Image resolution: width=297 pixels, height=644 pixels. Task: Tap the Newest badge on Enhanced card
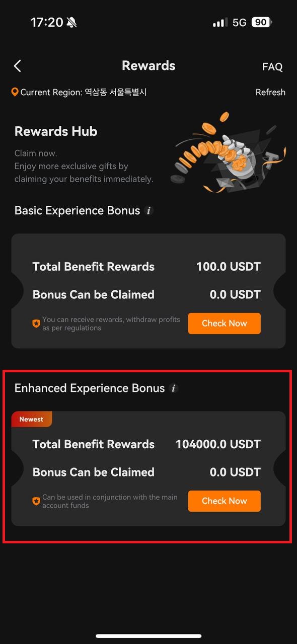31,419
